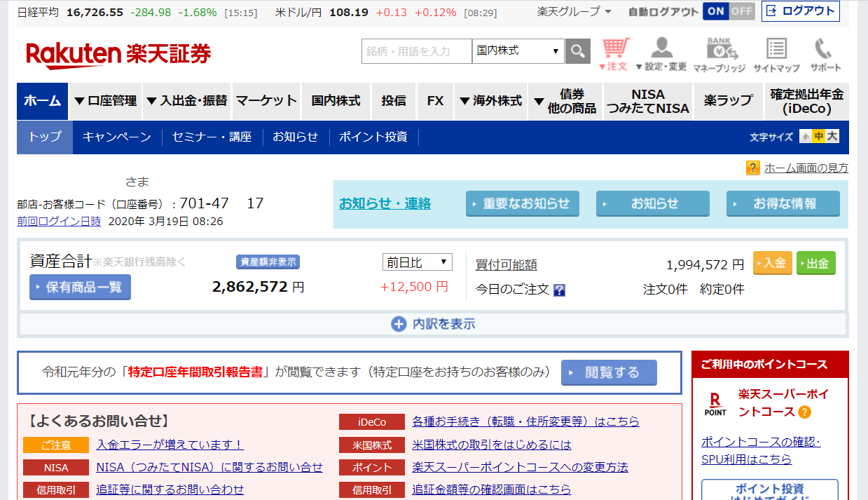Screen dimensions: 868x500
Task: Click the magnifying glass search icon
Action: tap(577, 51)
